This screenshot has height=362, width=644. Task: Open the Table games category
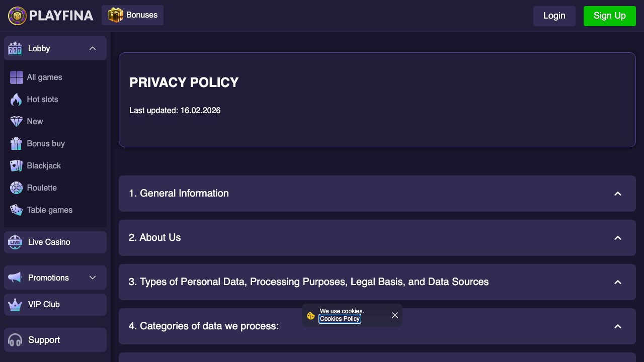pyautogui.click(x=55, y=210)
